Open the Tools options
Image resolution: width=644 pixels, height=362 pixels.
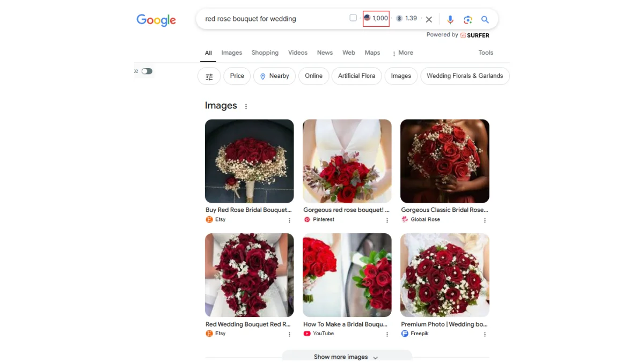(486, 53)
